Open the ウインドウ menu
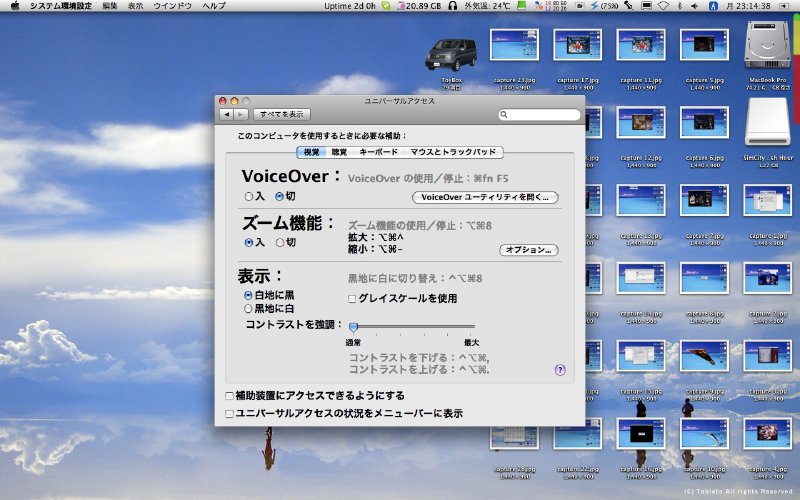The image size is (800, 500). pyautogui.click(x=172, y=6)
